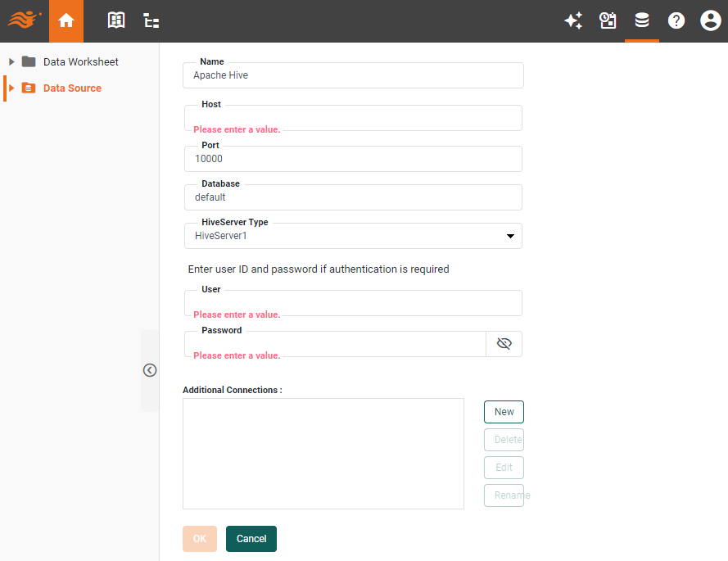
Task: Open the Help icon
Action: click(676, 20)
